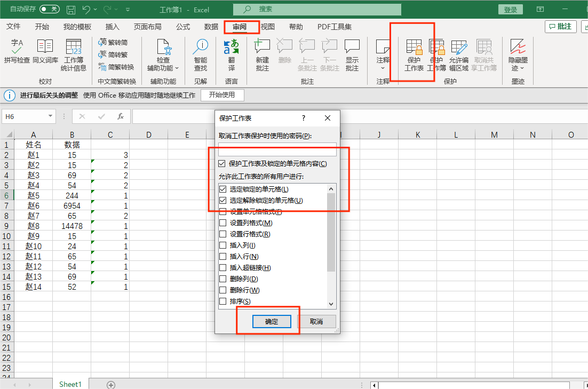Viewport: 588px width, 389px height.
Task: Enable the 排序 permission checkbox
Action: point(223,301)
